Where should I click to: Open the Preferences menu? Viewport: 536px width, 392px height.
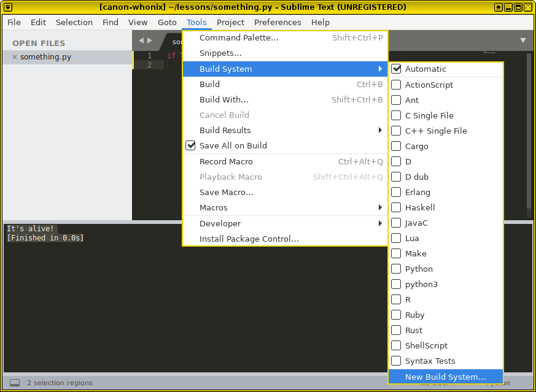click(x=278, y=23)
